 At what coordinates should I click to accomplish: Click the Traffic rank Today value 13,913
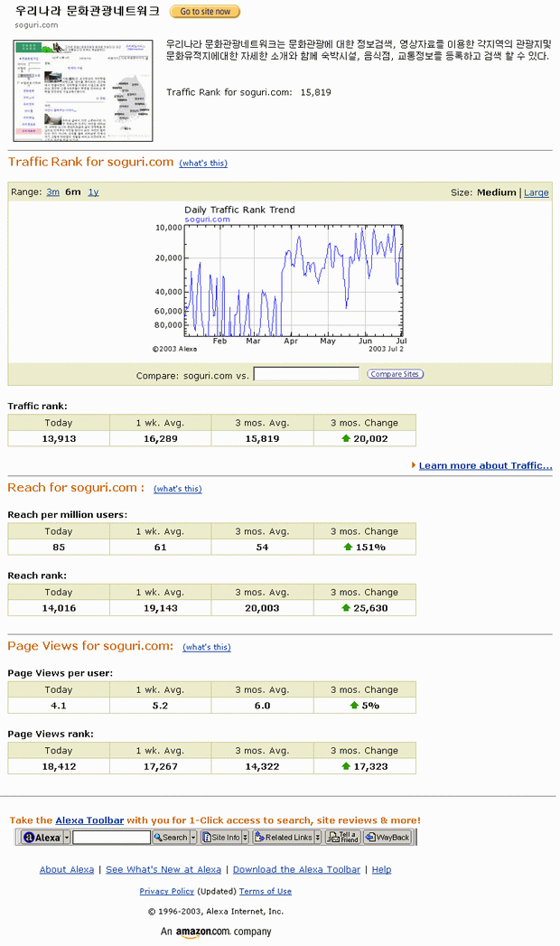[x=59, y=438]
